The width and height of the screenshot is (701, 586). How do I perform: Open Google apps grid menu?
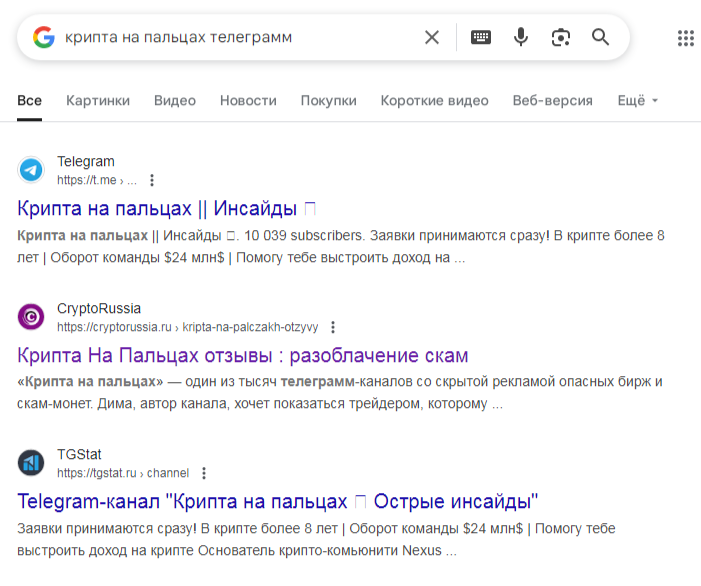686,38
